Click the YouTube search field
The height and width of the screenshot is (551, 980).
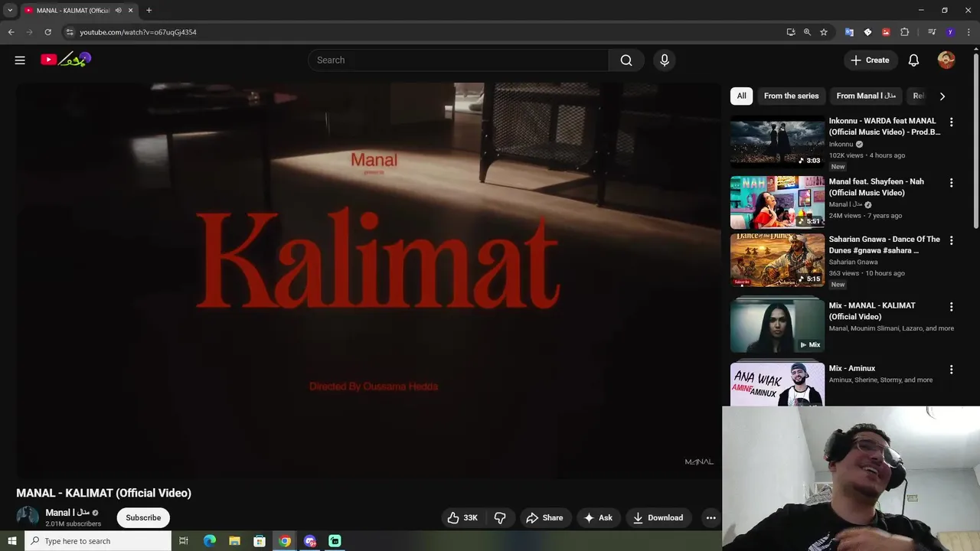[x=458, y=60]
